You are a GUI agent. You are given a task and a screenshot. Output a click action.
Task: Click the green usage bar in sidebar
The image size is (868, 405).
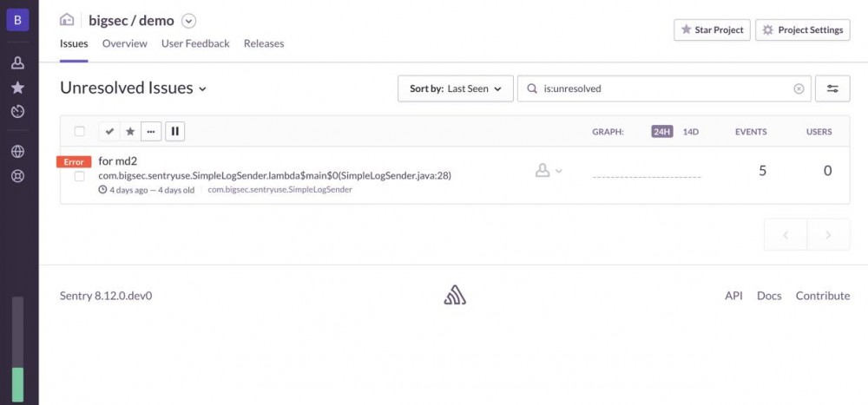click(18, 384)
